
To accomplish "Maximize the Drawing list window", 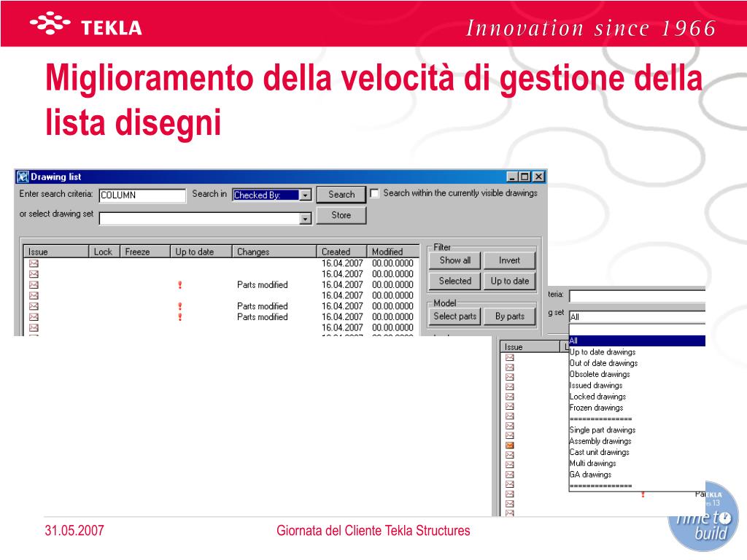I will tap(524, 176).
